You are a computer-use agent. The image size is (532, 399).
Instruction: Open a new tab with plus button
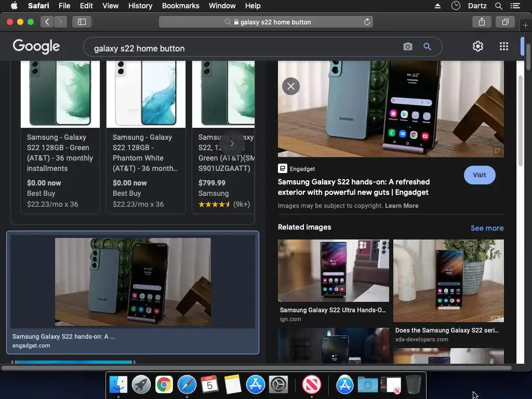click(525, 25)
